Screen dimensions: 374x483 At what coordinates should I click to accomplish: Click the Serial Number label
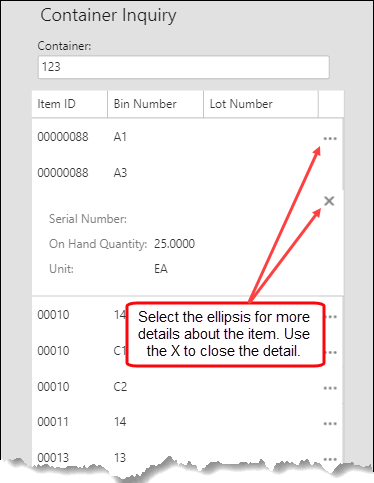tap(88, 219)
